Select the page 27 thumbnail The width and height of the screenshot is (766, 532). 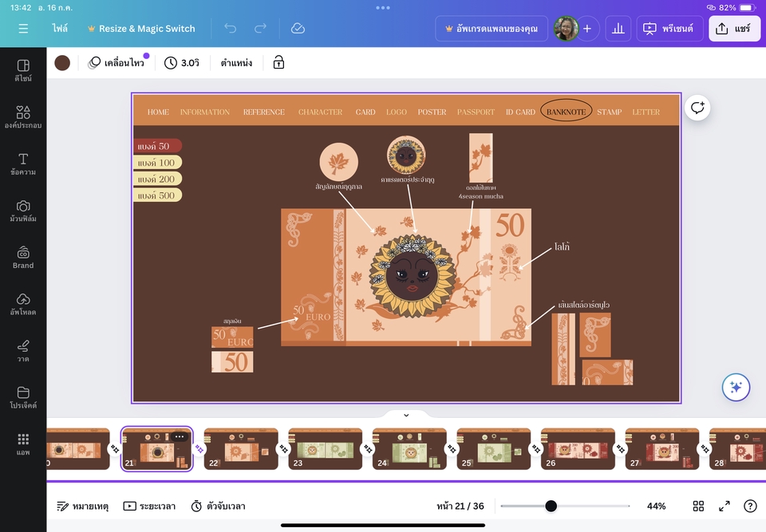pyautogui.click(x=662, y=449)
